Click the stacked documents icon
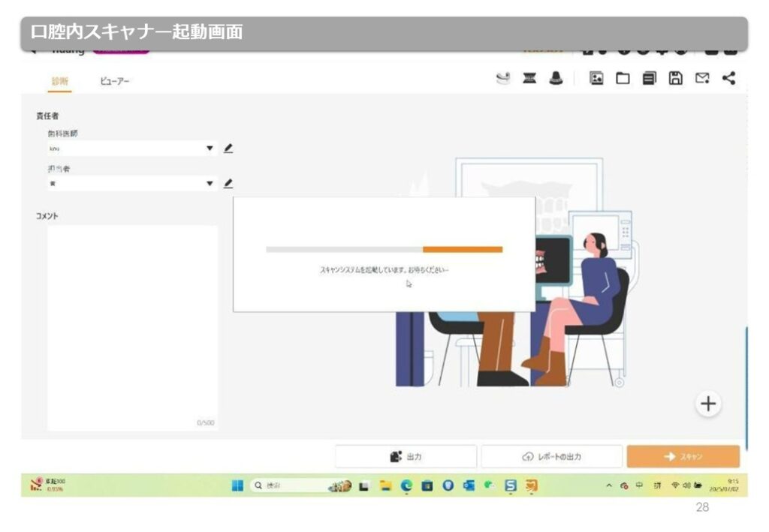 click(649, 78)
